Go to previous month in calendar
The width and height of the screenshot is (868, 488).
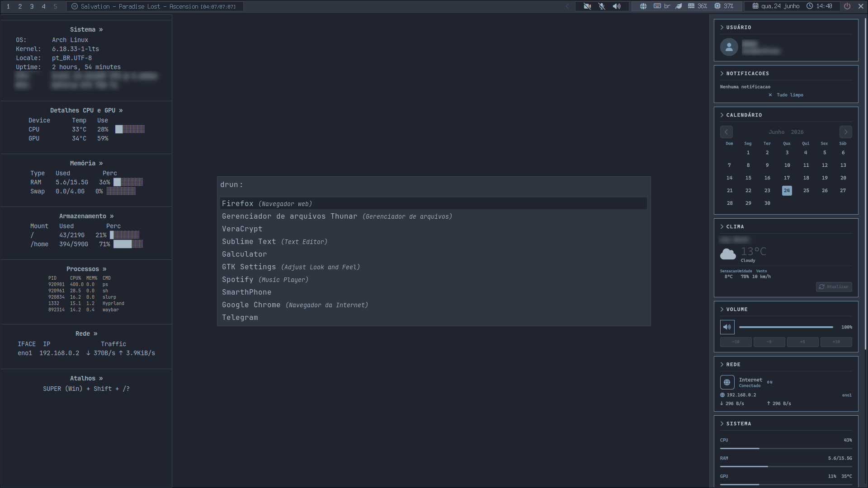coord(726,132)
